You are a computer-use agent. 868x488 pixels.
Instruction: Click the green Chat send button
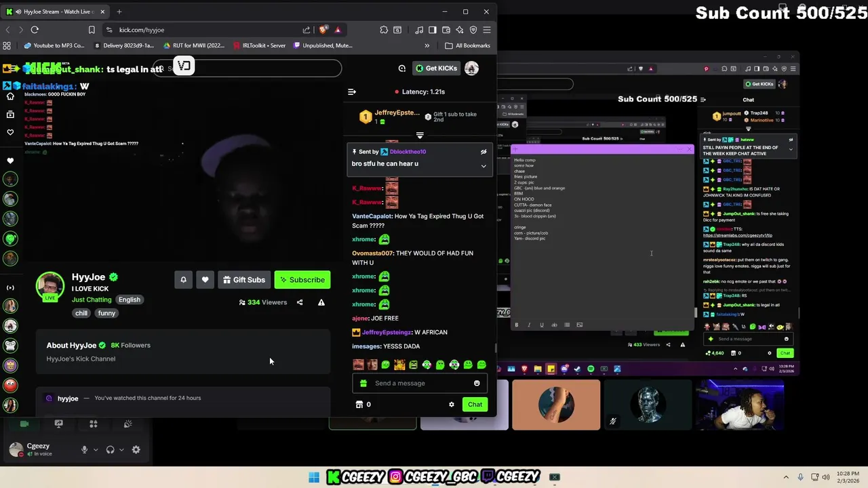click(x=475, y=405)
